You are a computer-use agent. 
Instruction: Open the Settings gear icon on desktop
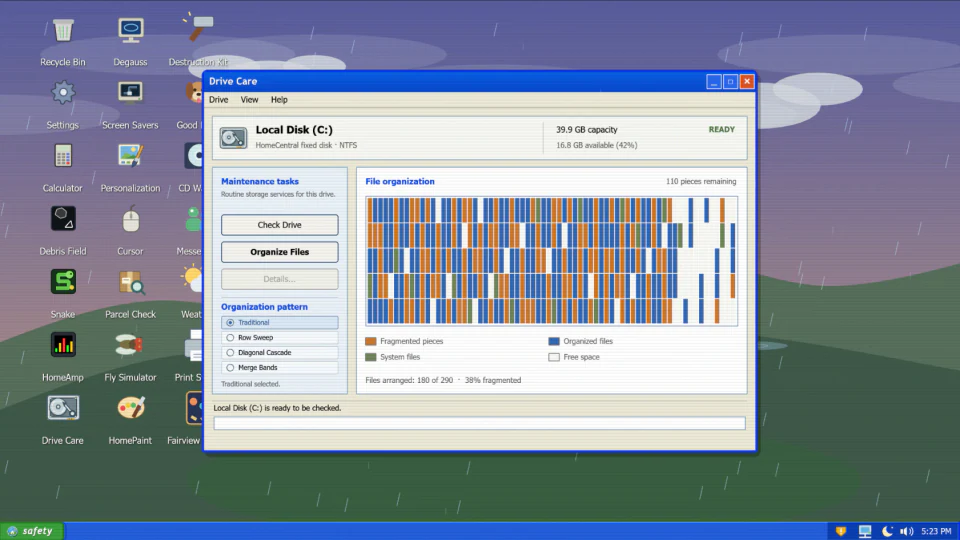(62, 92)
